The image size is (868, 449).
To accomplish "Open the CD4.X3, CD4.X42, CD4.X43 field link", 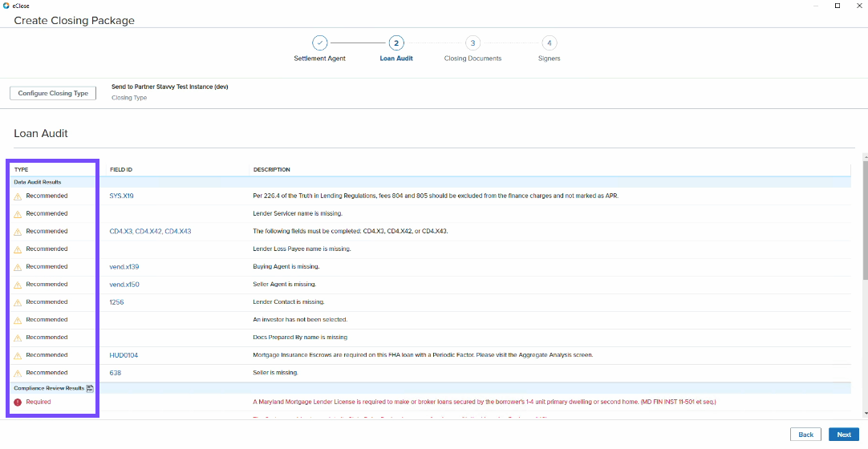I will click(x=151, y=231).
